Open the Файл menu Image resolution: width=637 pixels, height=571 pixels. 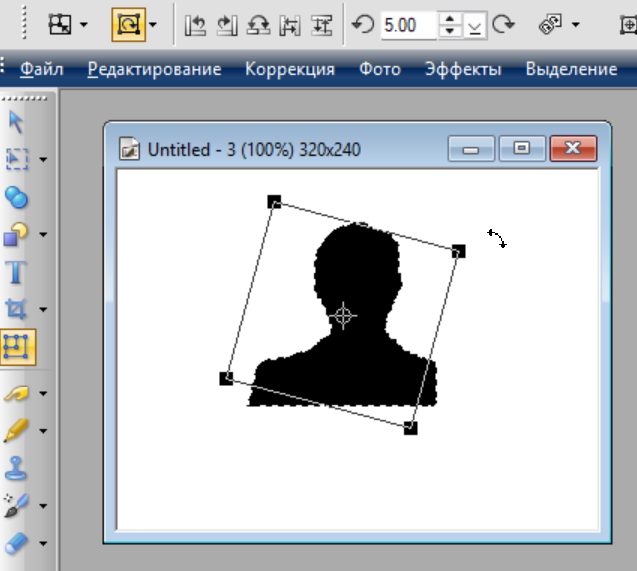coord(42,69)
